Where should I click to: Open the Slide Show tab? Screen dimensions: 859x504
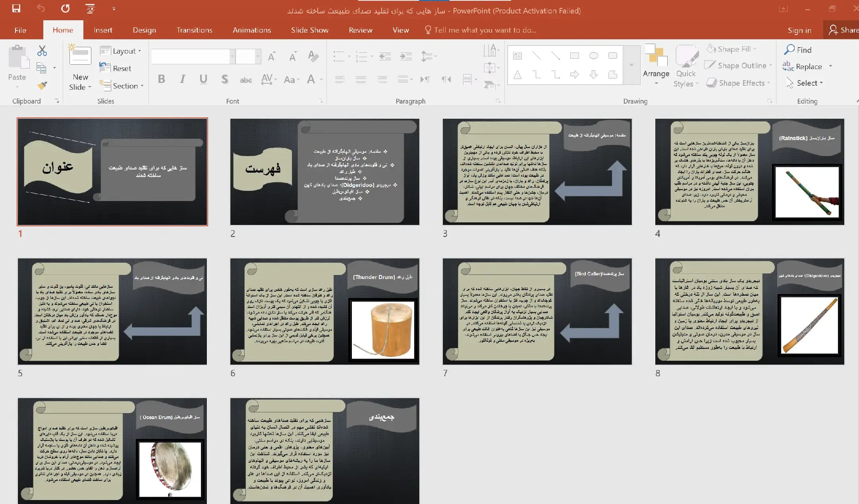pyautogui.click(x=309, y=30)
